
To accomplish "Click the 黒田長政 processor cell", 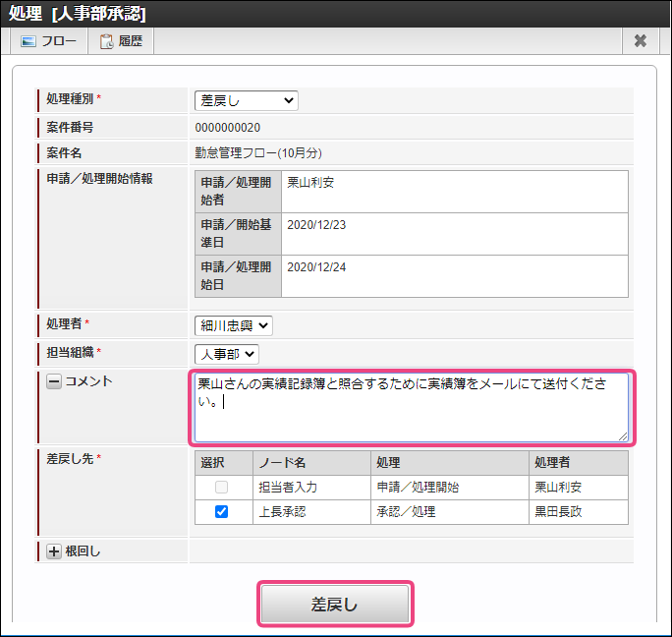I will [x=579, y=512].
